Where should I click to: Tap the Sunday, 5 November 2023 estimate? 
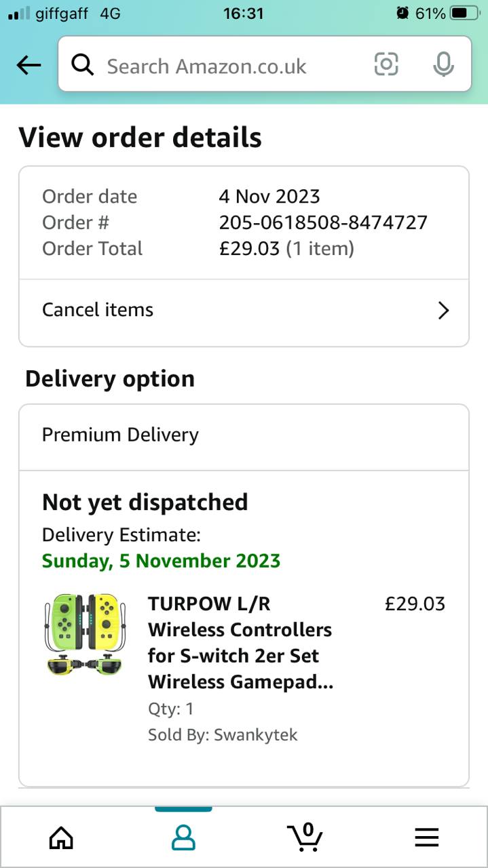click(161, 561)
